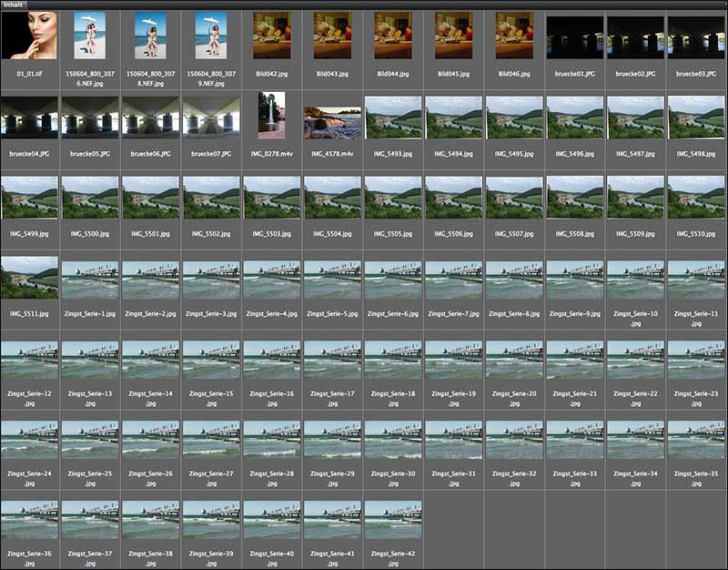Select the Zingst_Serie-3.jpg thumbnail
This screenshot has height=570, width=728.
pyautogui.click(x=211, y=280)
